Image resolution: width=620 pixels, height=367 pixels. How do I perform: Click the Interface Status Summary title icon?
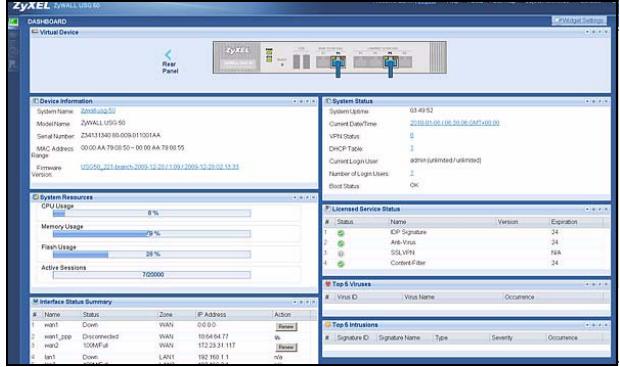pyautogui.click(x=35, y=302)
